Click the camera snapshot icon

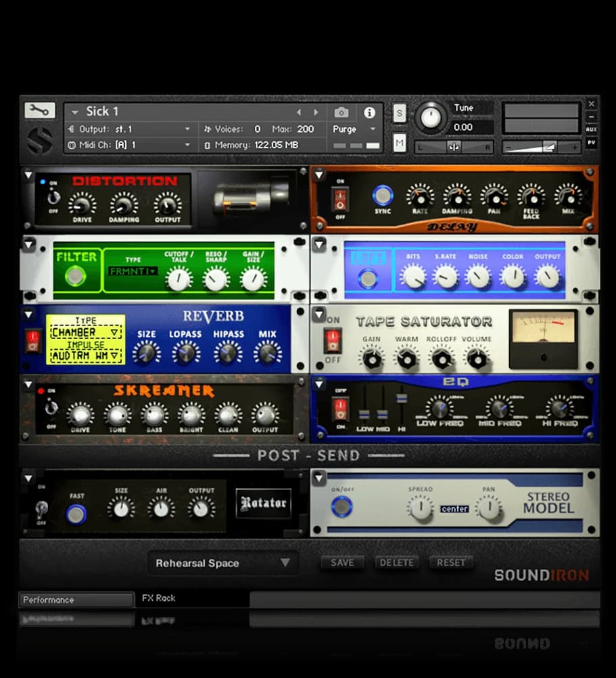tap(342, 112)
